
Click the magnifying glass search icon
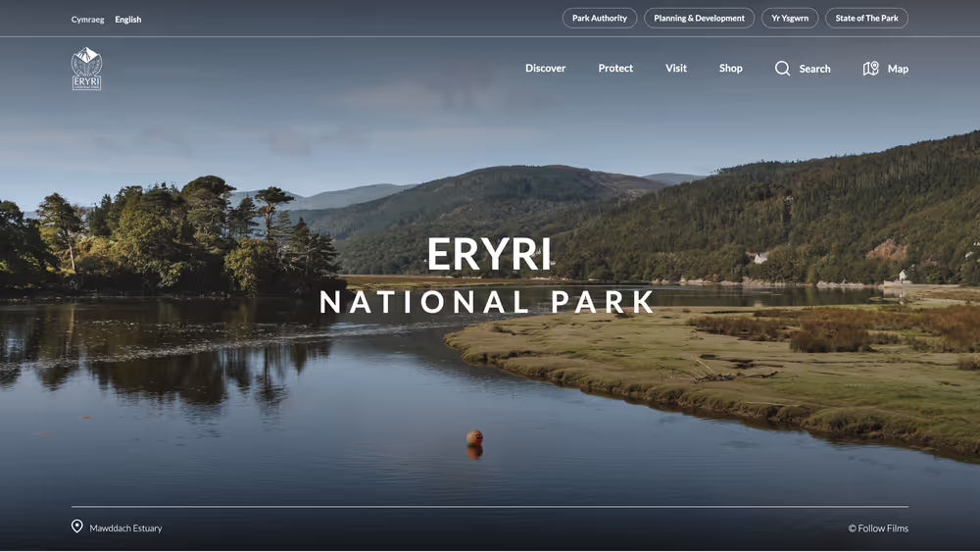[x=782, y=68]
